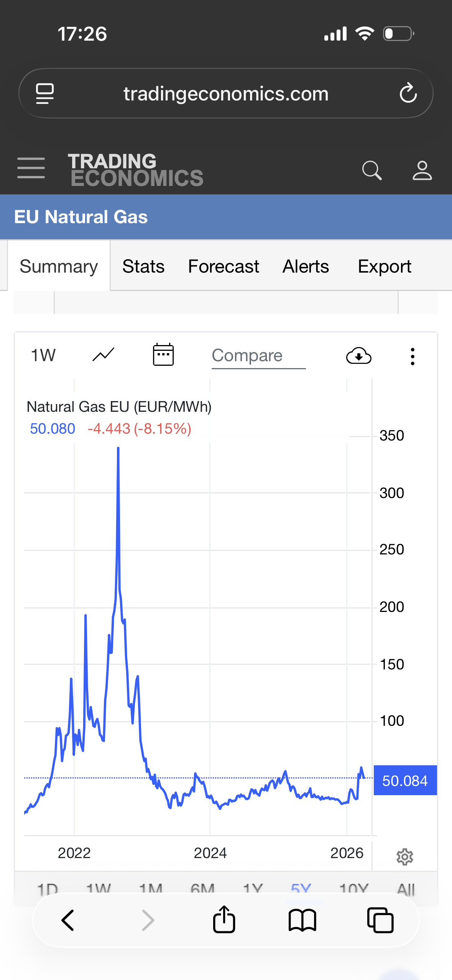This screenshot has width=452, height=980.
Task: Open chart settings gear icon
Action: click(404, 857)
